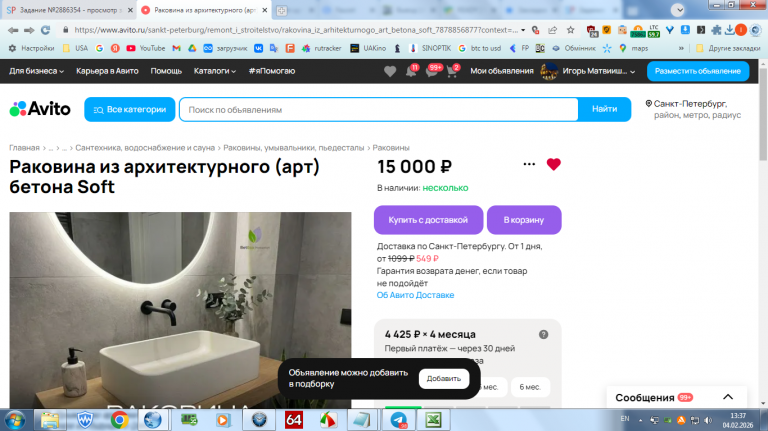768x431 pixels.
Task: Bookmark page with browser star icon
Action: point(571,30)
